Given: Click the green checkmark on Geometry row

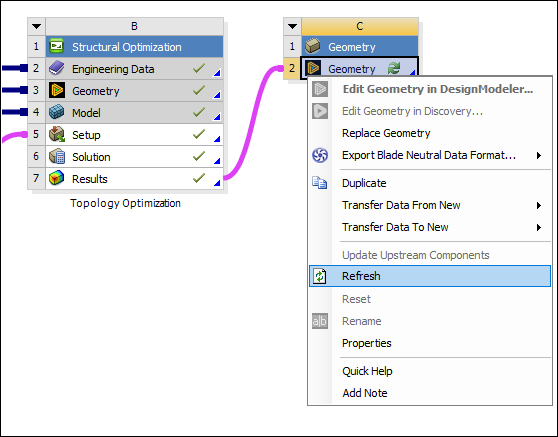Looking at the screenshot, I should click(199, 90).
